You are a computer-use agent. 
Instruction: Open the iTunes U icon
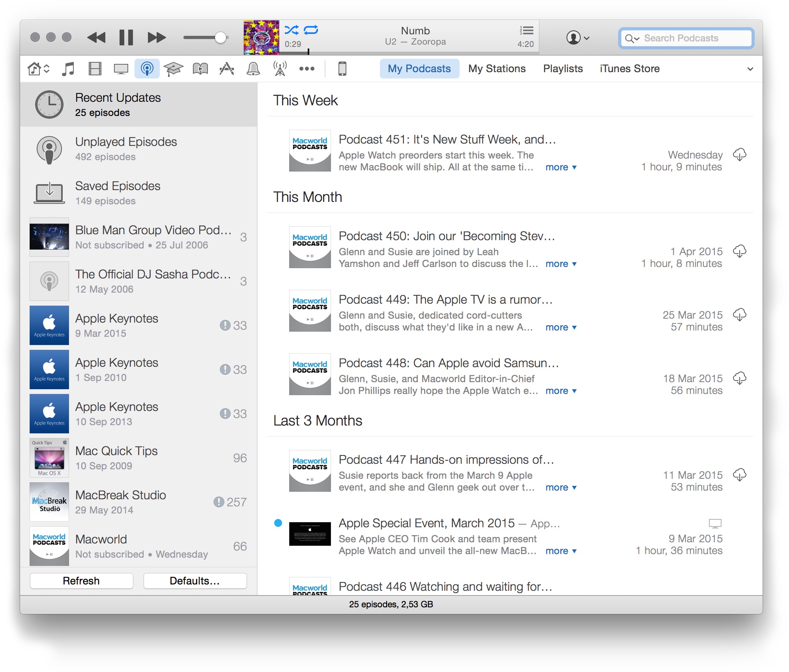(x=173, y=69)
